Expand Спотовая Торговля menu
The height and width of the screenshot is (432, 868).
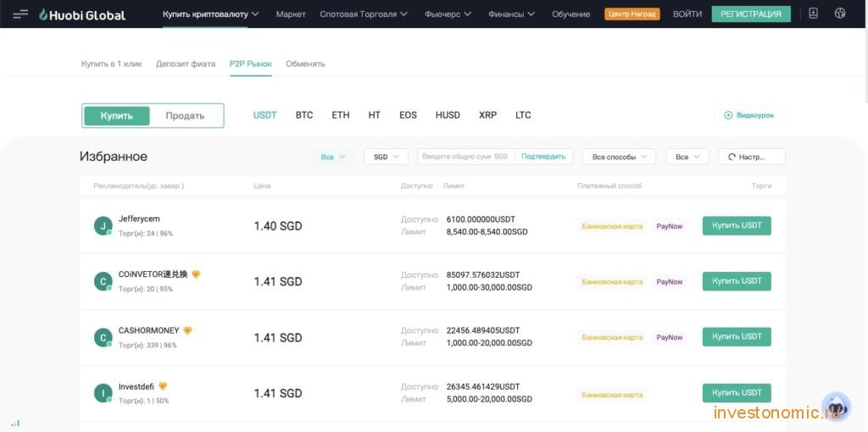point(364,14)
